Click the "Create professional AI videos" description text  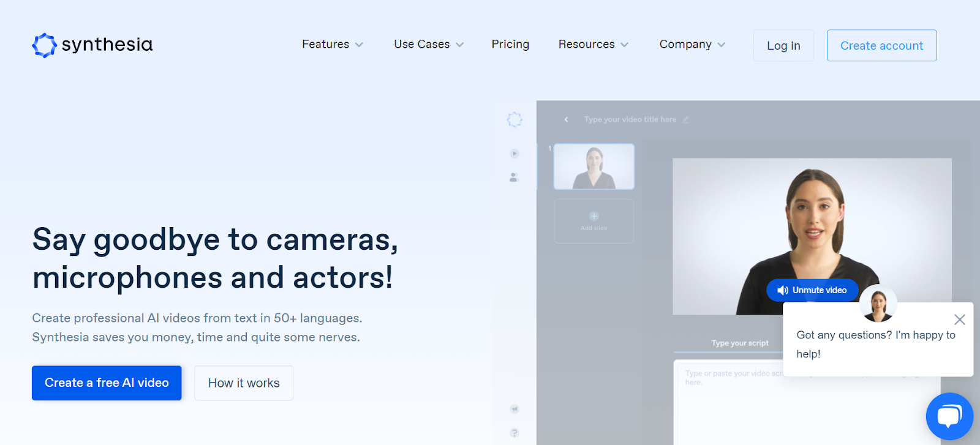point(197,327)
